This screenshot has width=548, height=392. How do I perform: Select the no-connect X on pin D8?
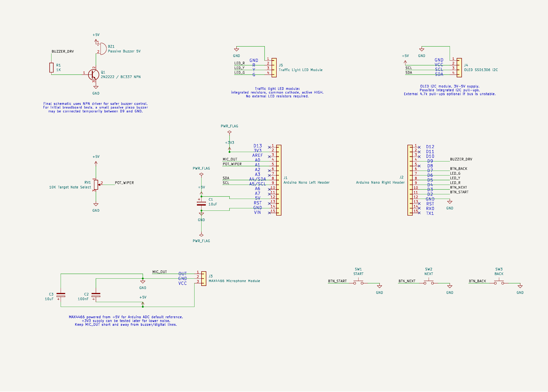(419, 166)
